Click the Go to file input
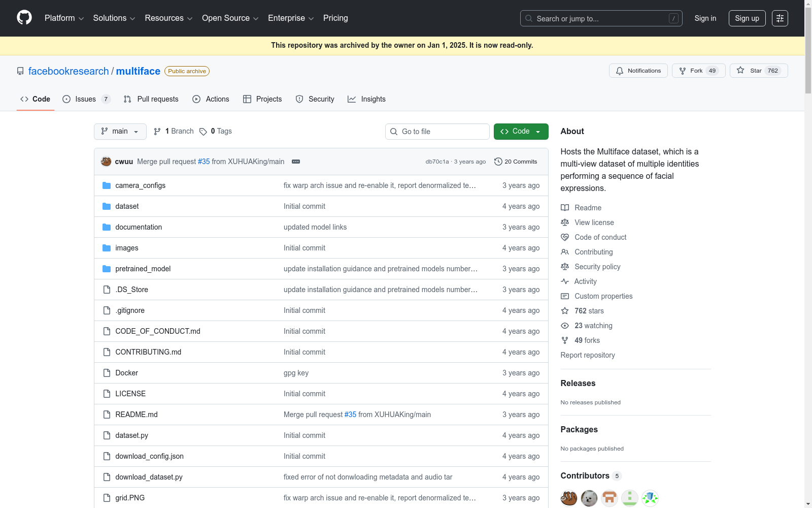Screen dimensions: 812x508 (x=437, y=132)
